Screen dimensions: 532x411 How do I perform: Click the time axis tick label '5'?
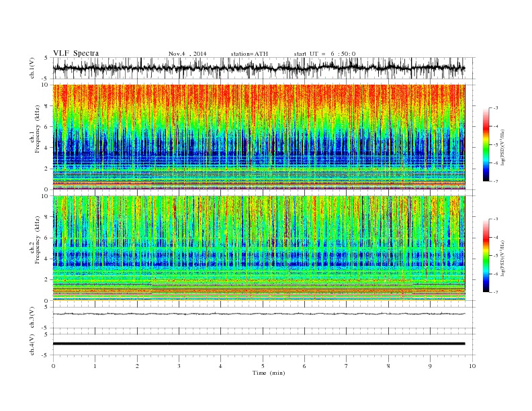pyautogui.click(x=263, y=366)
